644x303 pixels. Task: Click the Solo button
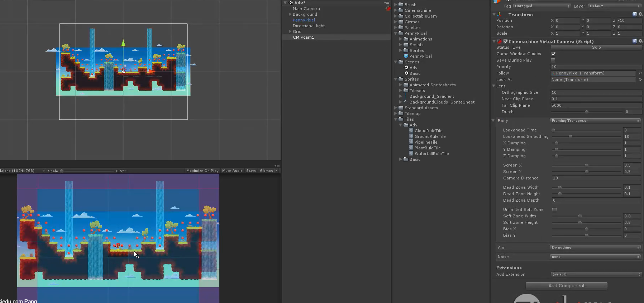[x=596, y=47]
